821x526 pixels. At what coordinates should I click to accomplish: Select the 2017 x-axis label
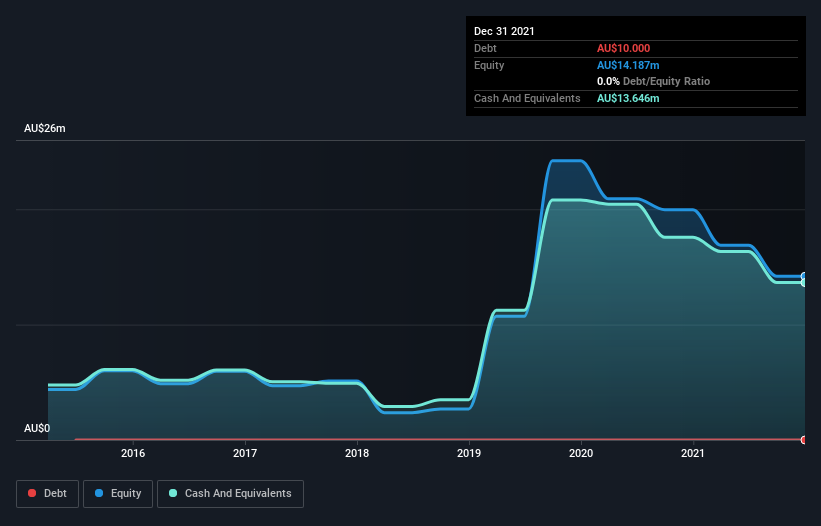pyautogui.click(x=245, y=453)
